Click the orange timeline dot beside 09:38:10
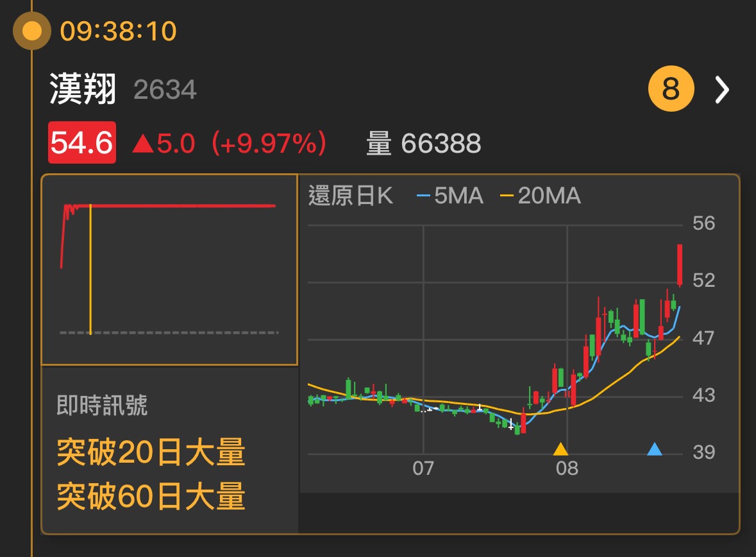This screenshot has height=557, width=756. pos(32,31)
